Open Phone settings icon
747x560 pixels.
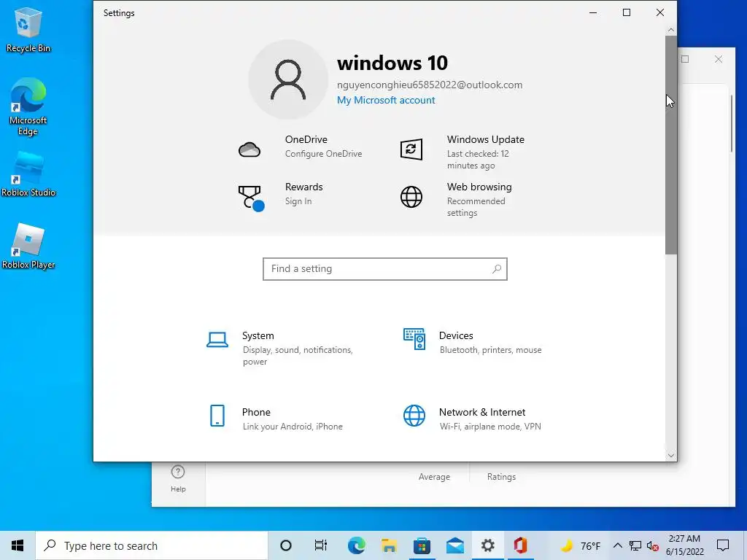217,416
